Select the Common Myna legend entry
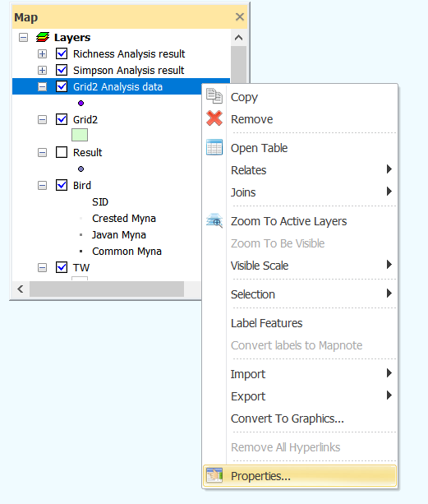Screen dimensions: 428x504 pyautogui.click(x=127, y=251)
